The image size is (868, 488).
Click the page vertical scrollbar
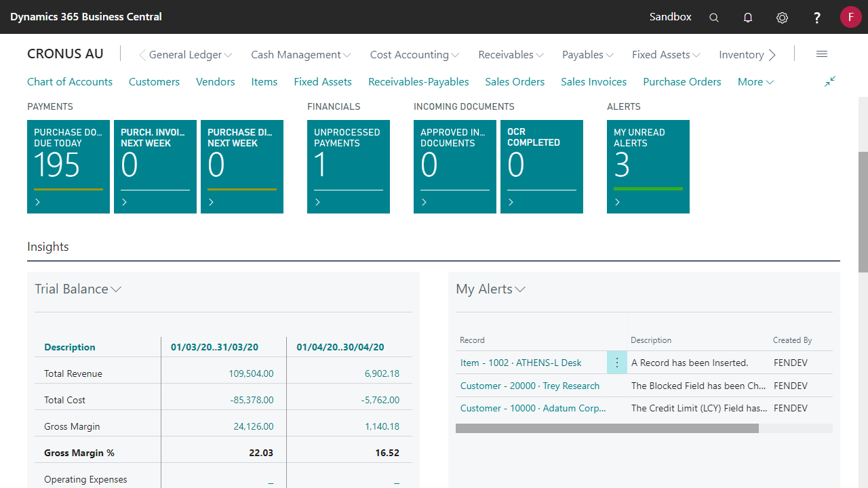pyautogui.click(x=863, y=212)
